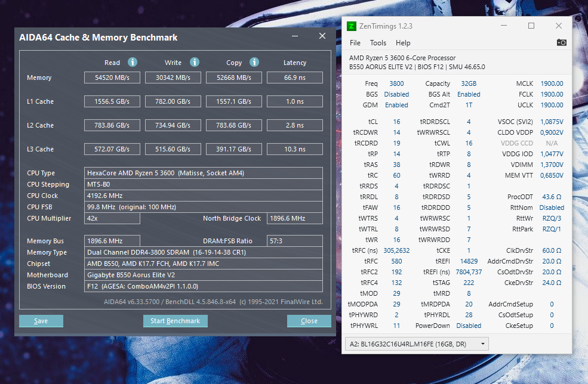Click RttWr value RZQ/3
Image resolution: width=588 pixels, height=384 pixels.
(552, 218)
